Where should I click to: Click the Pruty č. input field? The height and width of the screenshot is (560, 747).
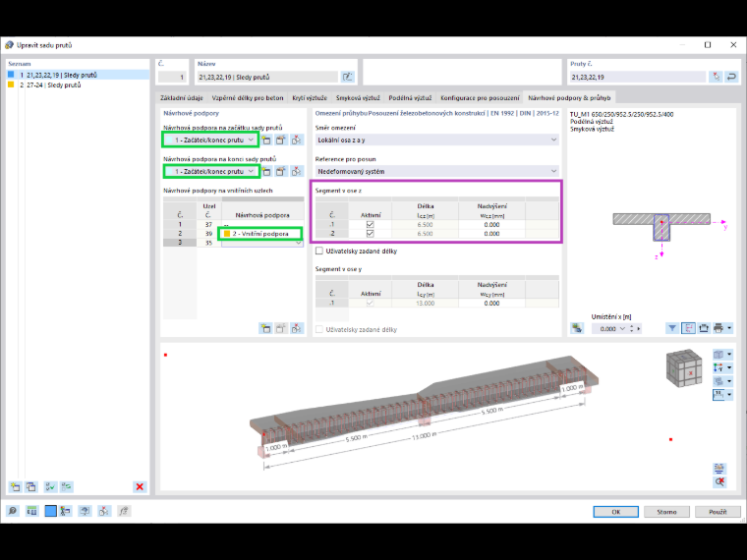point(638,77)
